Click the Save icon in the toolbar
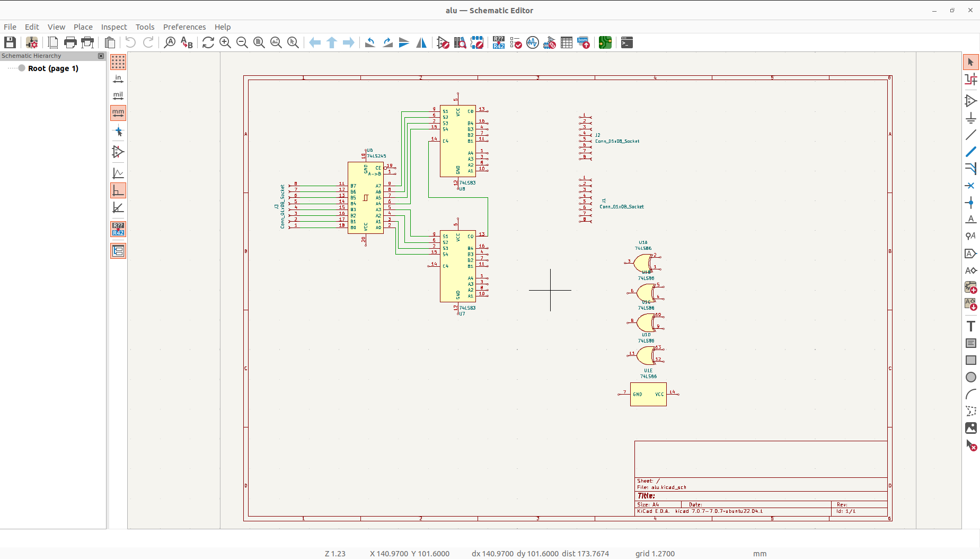Image resolution: width=980 pixels, height=559 pixels. pyautogui.click(x=10, y=42)
